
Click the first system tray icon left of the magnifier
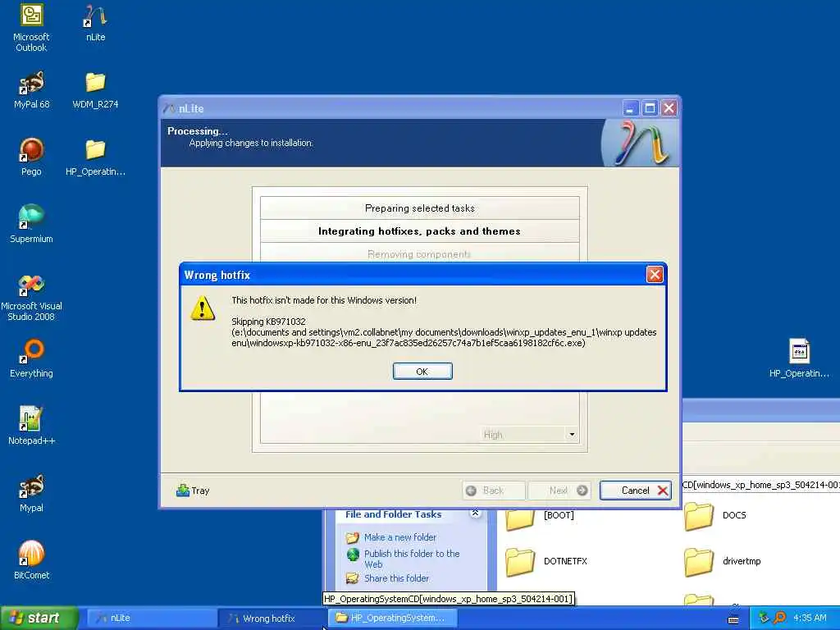pyautogui.click(x=764, y=618)
